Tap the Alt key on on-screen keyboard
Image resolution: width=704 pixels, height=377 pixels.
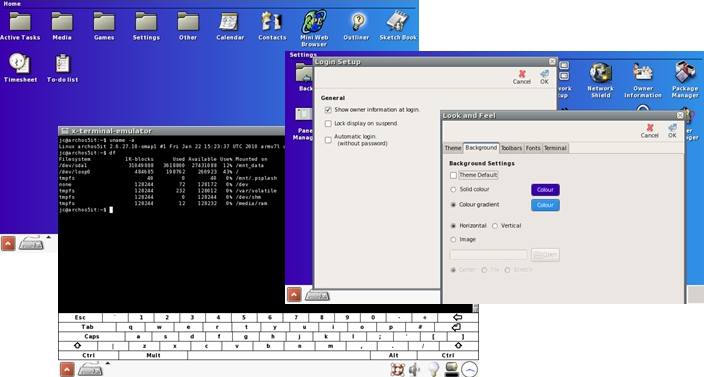pos(394,355)
